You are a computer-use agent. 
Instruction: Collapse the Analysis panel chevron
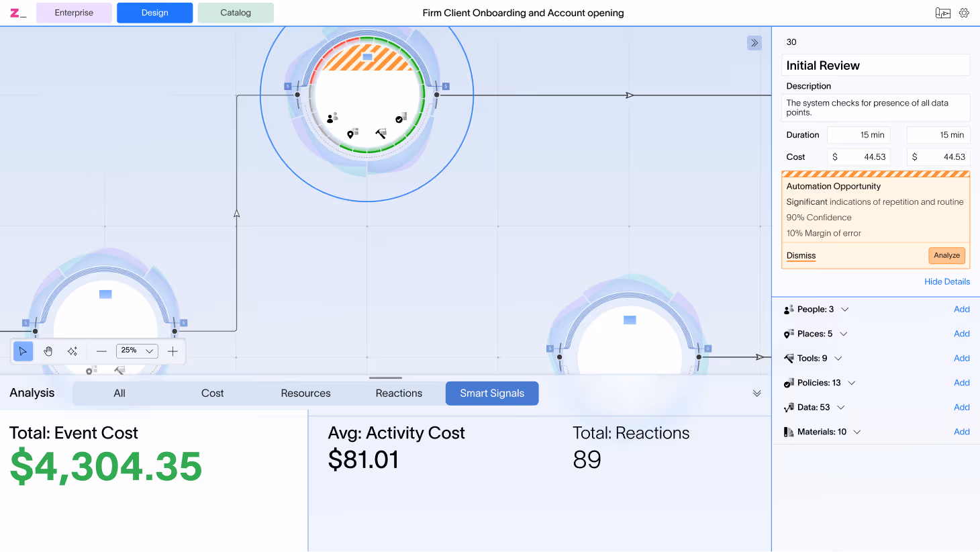pyautogui.click(x=757, y=394)
